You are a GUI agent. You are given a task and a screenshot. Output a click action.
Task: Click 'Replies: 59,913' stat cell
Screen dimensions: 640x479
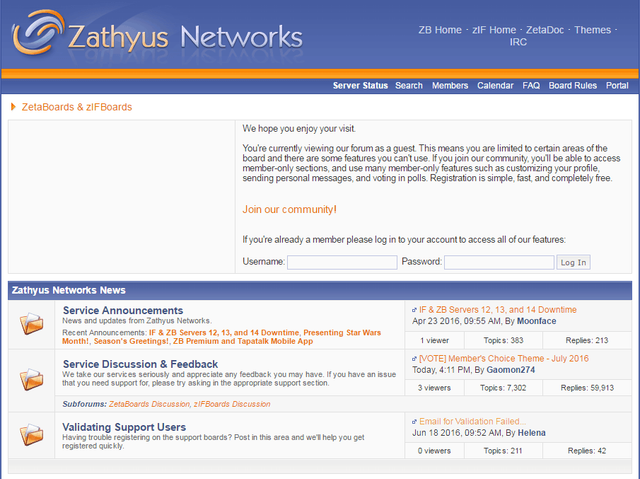(587, 388)
